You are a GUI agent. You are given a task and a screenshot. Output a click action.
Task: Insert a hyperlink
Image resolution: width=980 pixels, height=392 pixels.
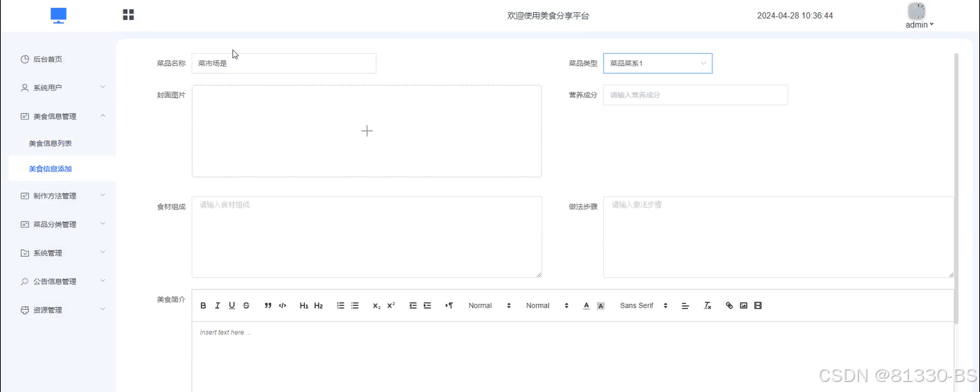pos(730,305)
